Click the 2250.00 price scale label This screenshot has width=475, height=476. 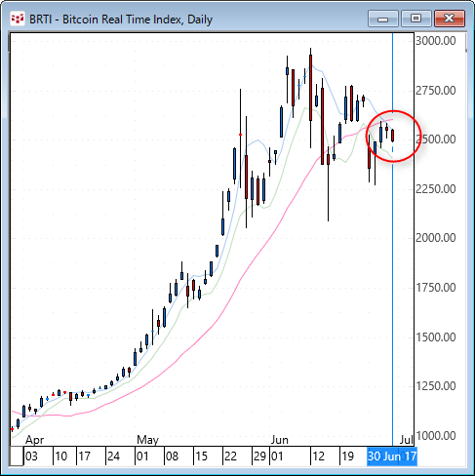click(436, 188)
